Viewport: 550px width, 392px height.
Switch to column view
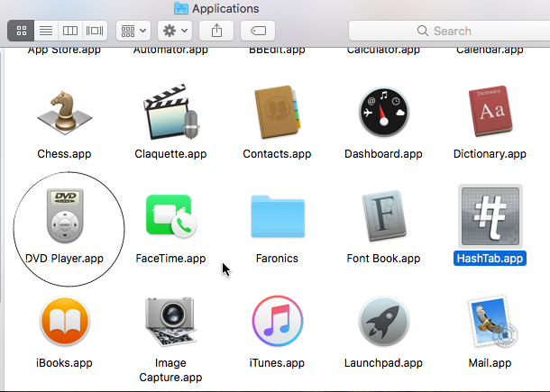[70, 31]
